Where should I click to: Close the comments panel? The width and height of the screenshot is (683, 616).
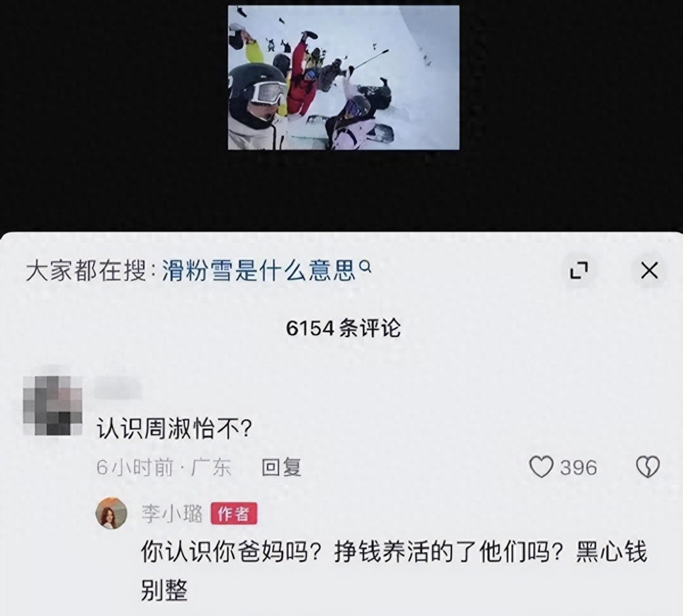point(649,271)
